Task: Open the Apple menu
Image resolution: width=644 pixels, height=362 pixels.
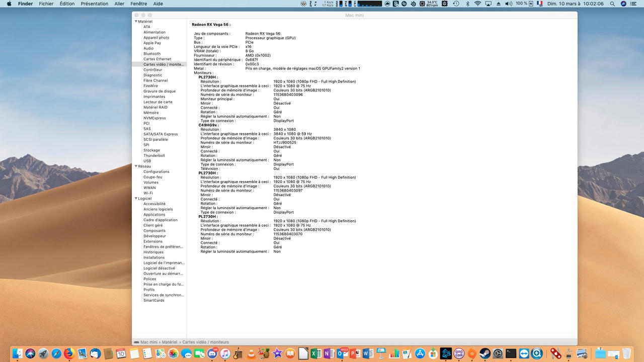Action: tap(9, 4)
